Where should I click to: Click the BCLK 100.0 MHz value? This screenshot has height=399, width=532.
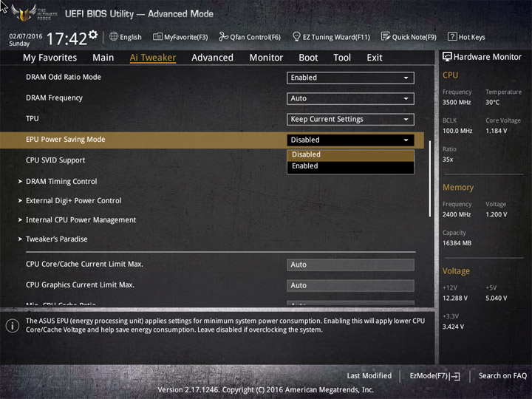coord(457,131)
